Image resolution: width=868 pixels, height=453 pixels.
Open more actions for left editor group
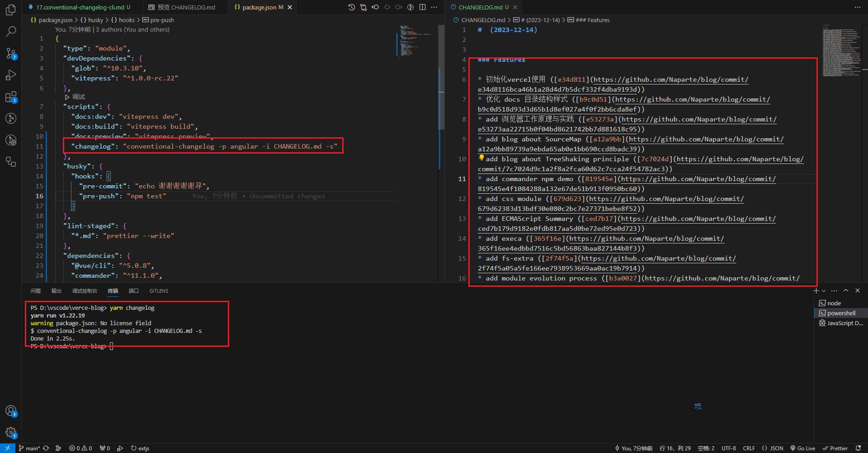point(434,7)
